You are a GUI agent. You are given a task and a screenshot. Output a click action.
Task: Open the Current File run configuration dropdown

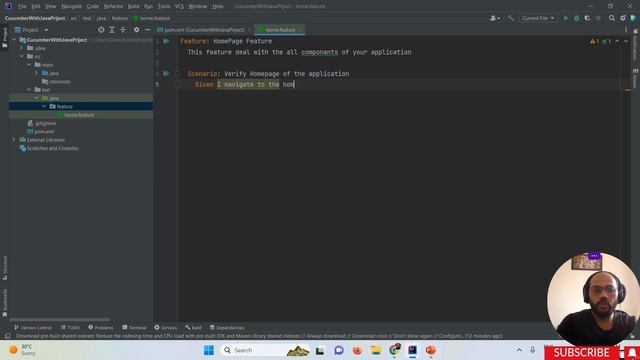point(538,18)
